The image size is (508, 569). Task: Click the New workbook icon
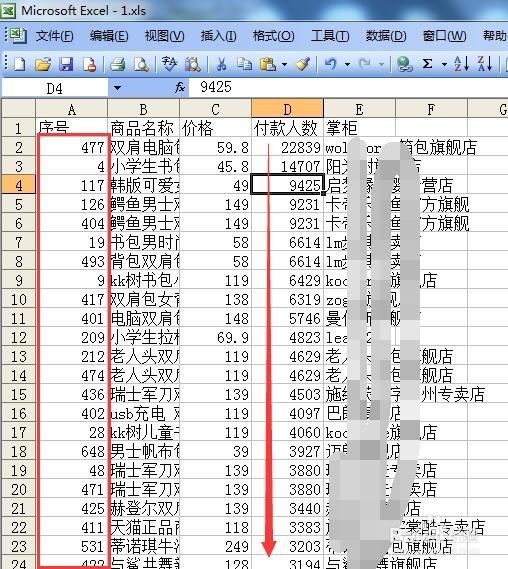coord(20,65)
